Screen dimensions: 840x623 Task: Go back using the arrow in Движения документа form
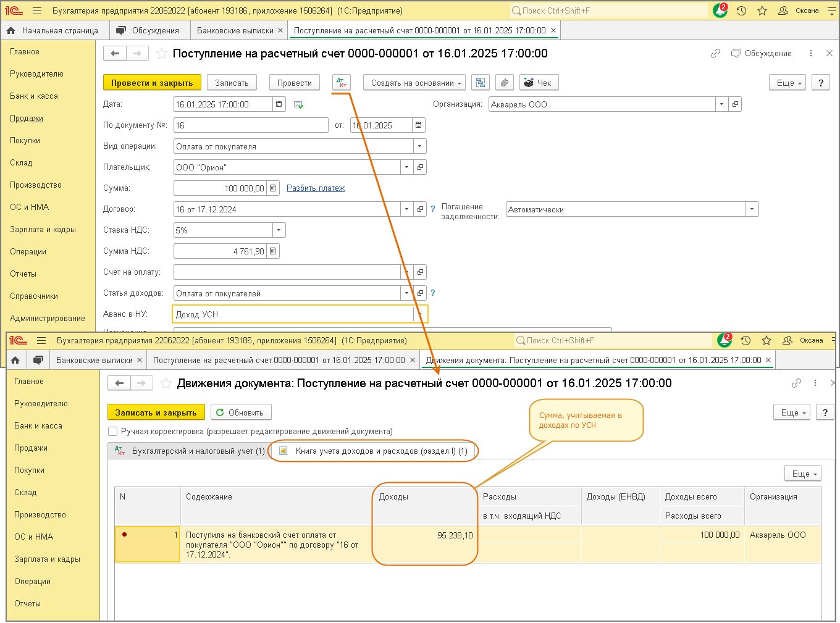(119, 383)
